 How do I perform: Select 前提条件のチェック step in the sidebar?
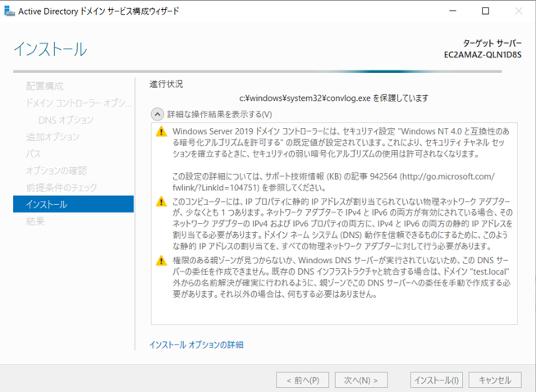pyautogui.click(x=62, y=188)
